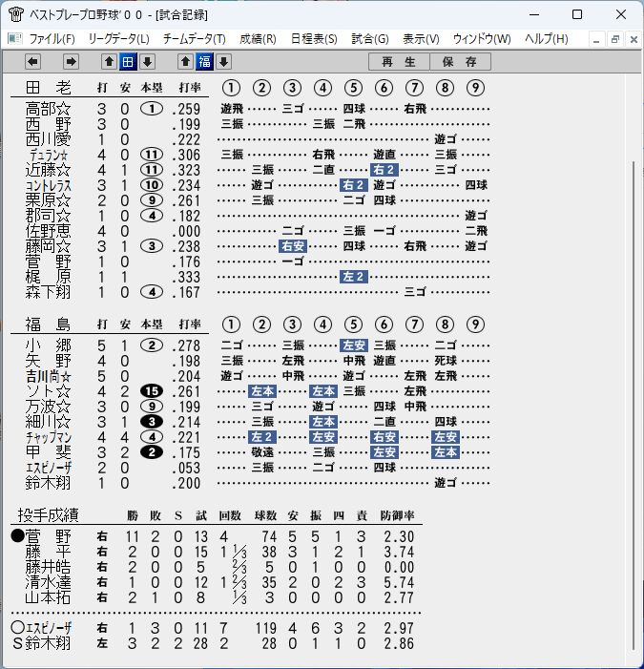Open the チームデータ(T) menu
644x669 pixels.
tap(194, 39)
